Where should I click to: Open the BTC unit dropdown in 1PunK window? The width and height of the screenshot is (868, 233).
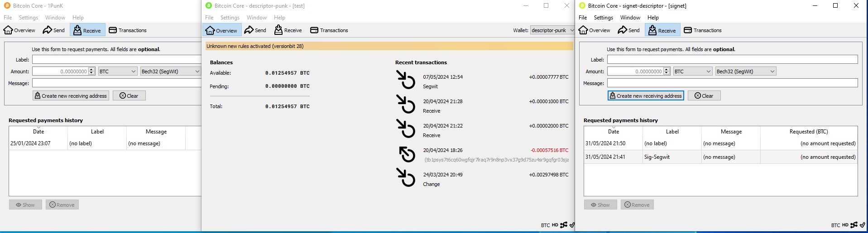coord(118,71)
